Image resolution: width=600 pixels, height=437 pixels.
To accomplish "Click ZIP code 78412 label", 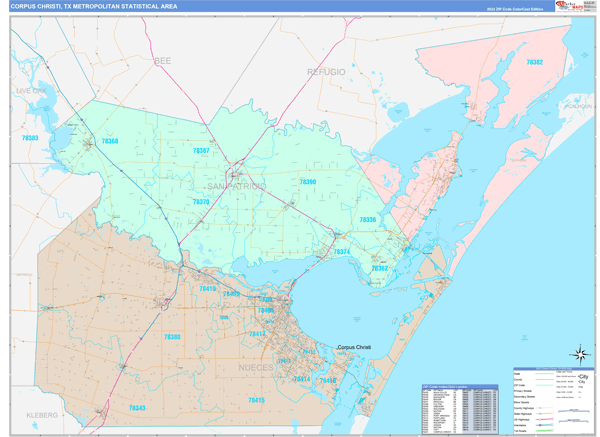I will 309,352.
